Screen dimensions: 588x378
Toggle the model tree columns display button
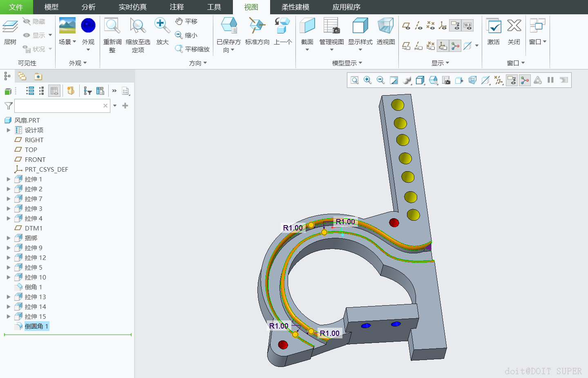(x=54, y=91)
